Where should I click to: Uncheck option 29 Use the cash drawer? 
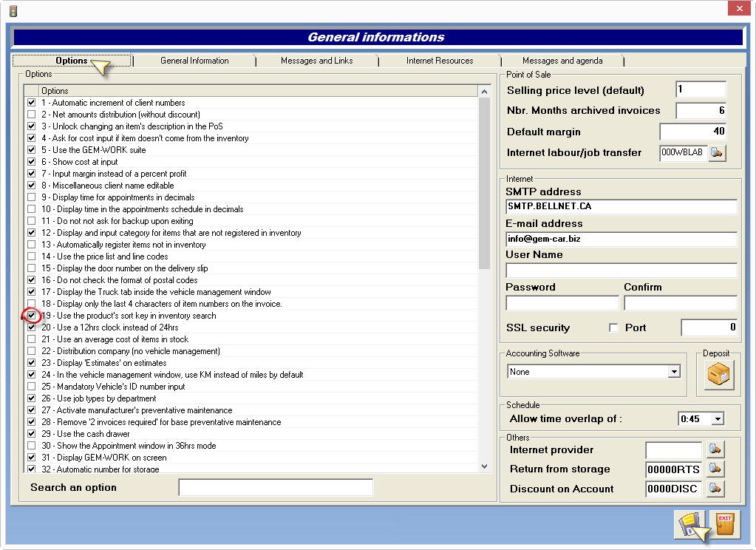(31, 433)
